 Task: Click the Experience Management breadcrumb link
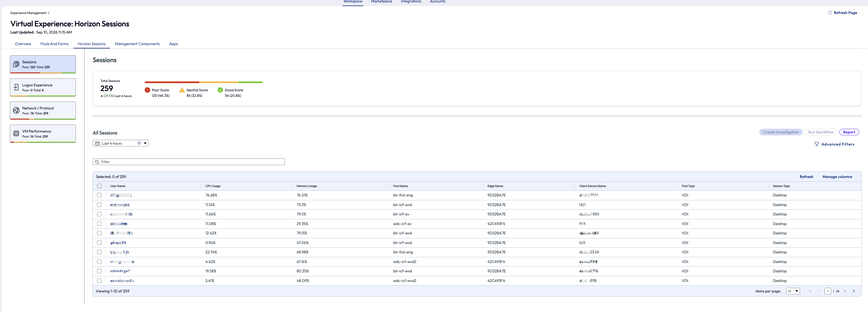click(28, 13)
